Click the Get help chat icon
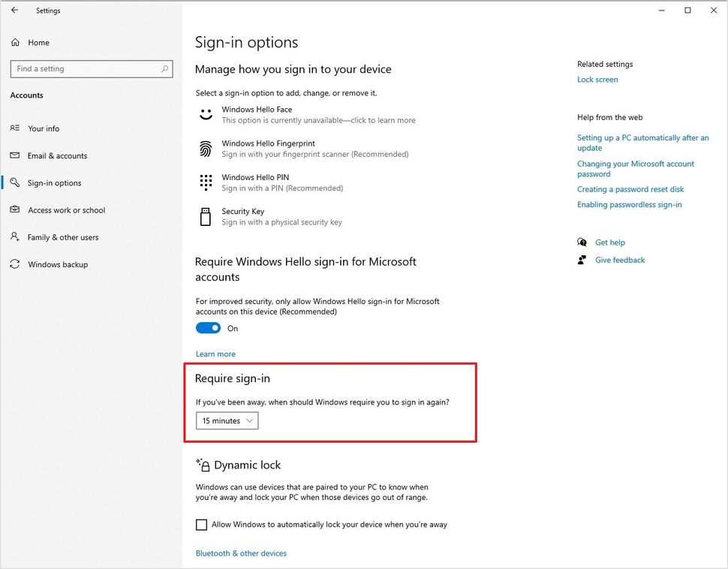Image resolution: width=728 pixels, height=569 pixels. [x=582, y=242]
